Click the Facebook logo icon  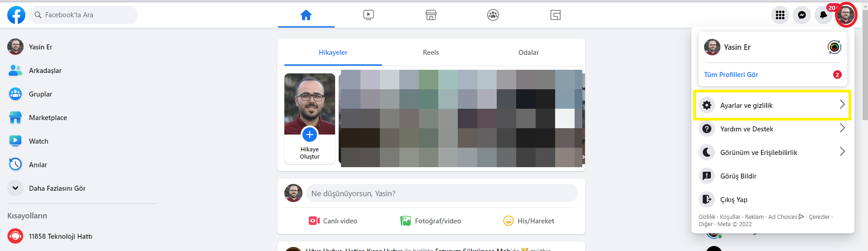click(x=16, y=15)
